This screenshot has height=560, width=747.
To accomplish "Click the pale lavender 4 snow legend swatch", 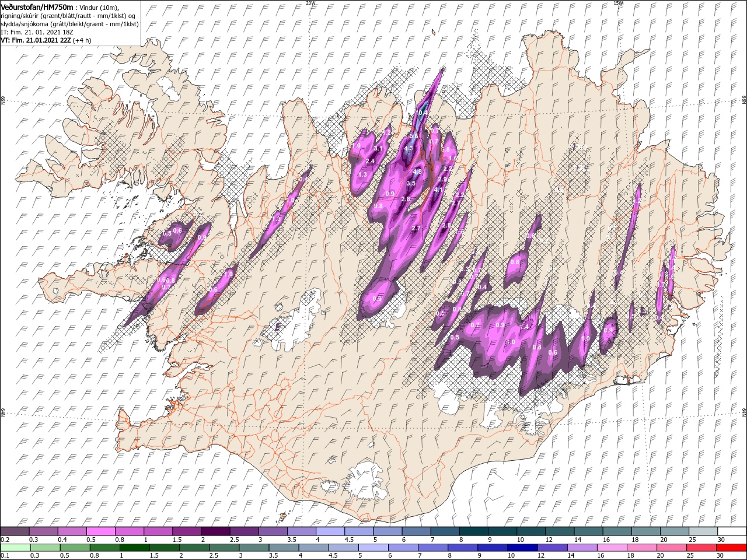I will (x=330, y=531).
